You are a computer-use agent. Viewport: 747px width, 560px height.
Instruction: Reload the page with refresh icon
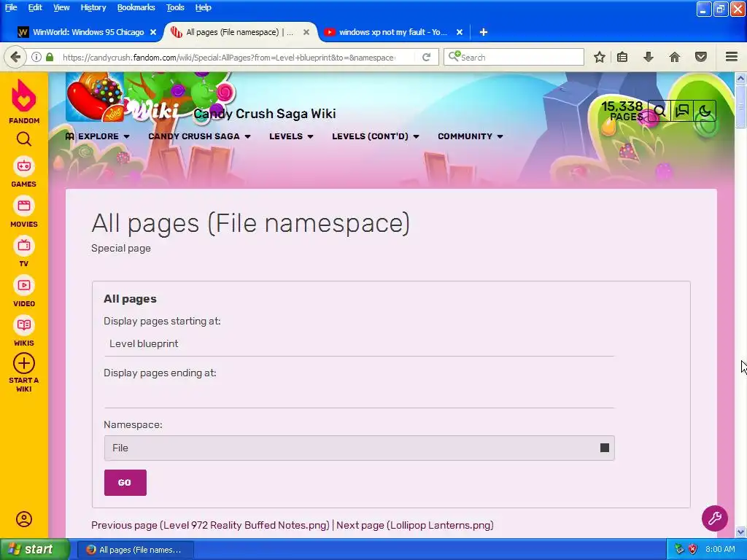(x=426, y=57)
